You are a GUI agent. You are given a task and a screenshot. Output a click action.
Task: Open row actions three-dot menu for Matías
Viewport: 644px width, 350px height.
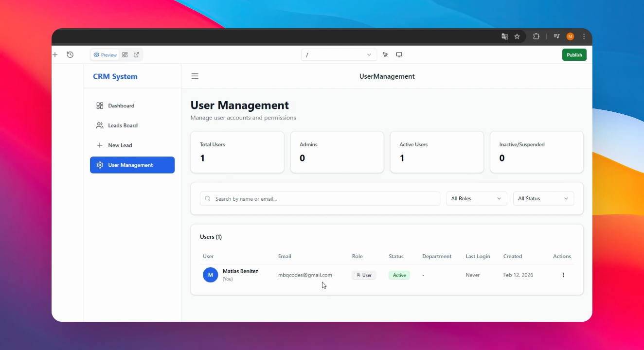[x=563, y=275]
